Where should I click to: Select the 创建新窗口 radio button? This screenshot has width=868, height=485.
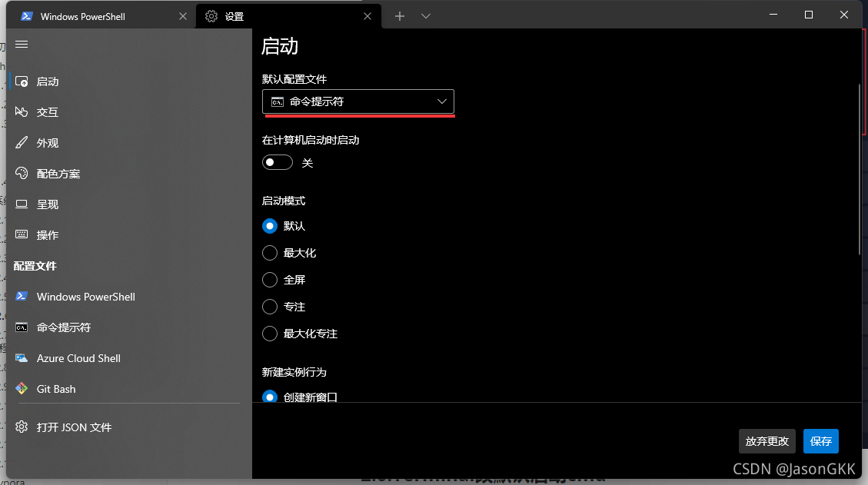click(270, 397)
